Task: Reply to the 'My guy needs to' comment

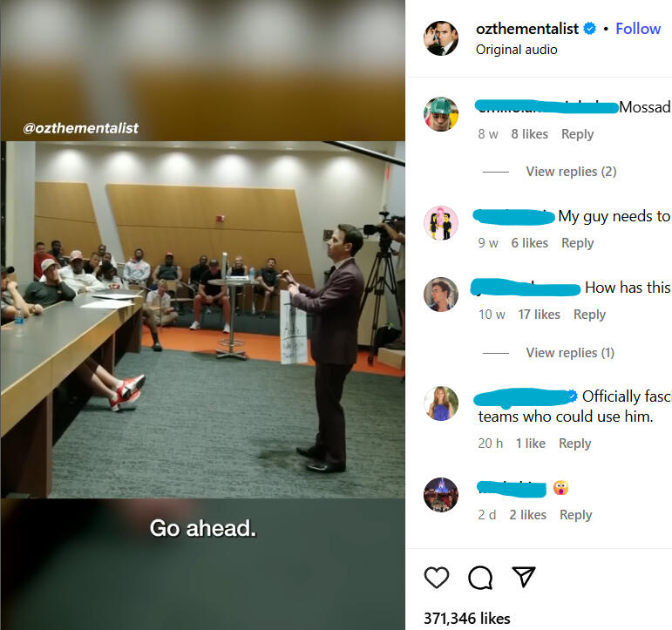Action: coord(577,243)
